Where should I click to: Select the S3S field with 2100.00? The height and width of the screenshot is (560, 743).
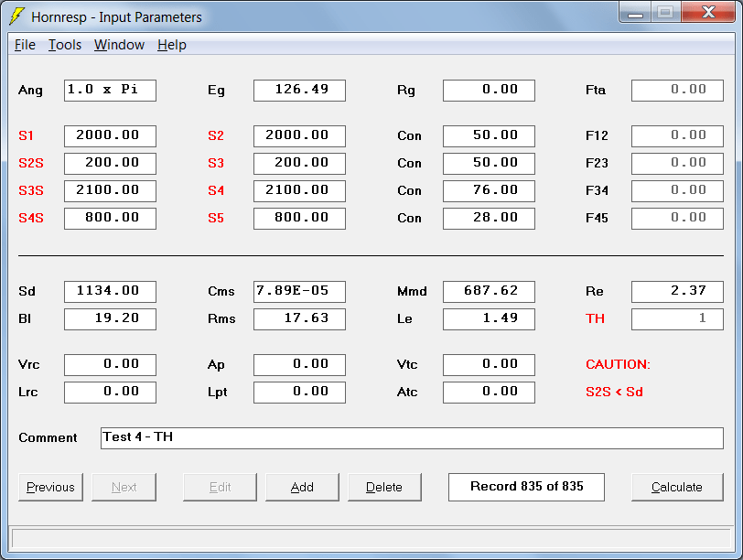[110, 191]
